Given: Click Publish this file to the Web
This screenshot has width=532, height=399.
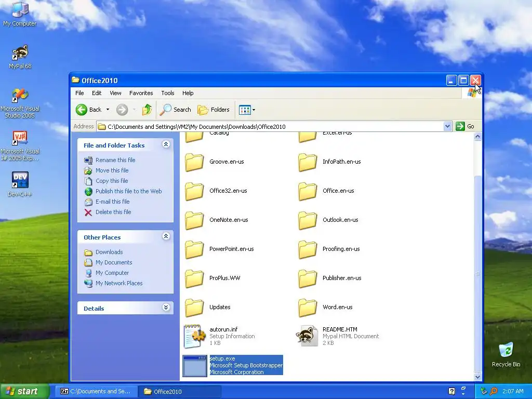Looking at the screenshot, I should point(129,191).
